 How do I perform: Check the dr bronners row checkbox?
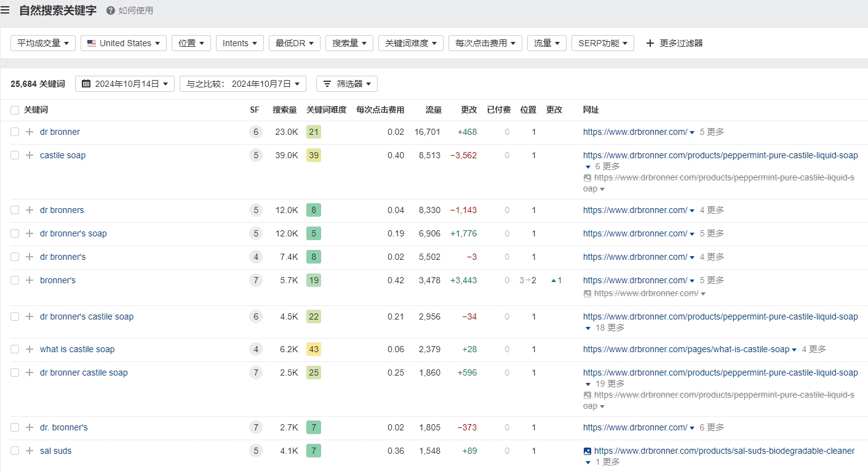click(15, 210)
